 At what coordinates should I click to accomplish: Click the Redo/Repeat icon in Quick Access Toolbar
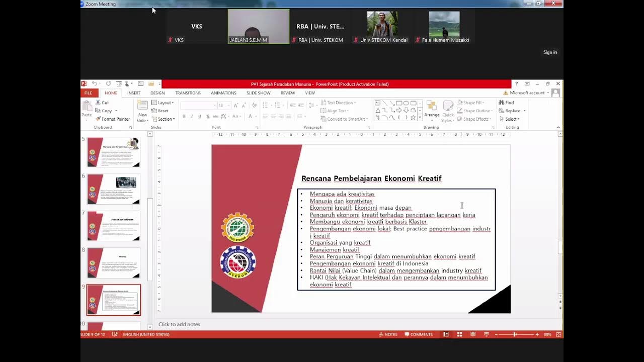point(108,84)
